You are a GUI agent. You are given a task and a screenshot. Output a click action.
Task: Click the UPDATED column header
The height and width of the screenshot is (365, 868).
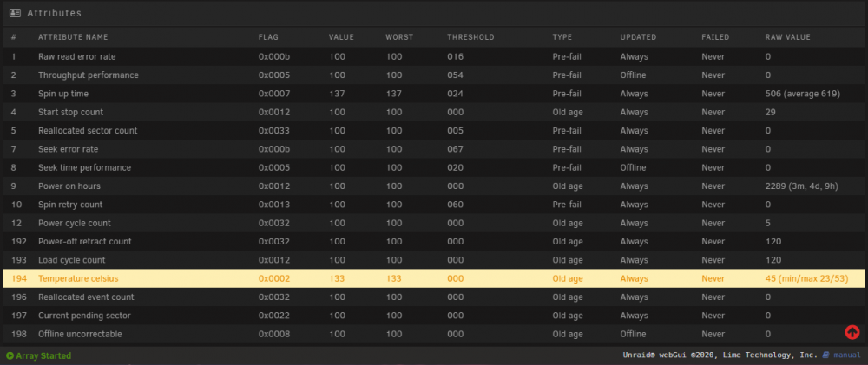[638, 37]
